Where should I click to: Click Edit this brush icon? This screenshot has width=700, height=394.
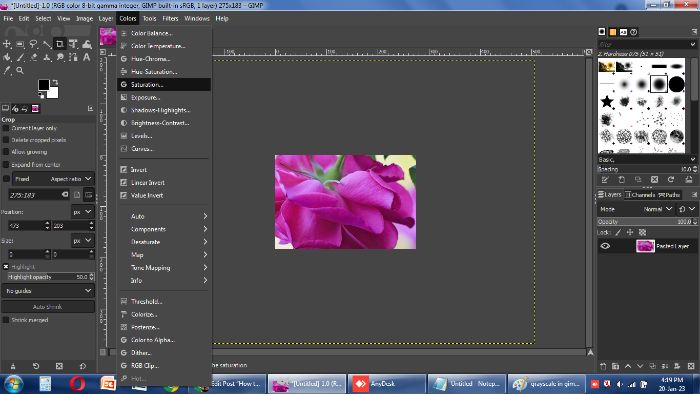pos(605,180)
